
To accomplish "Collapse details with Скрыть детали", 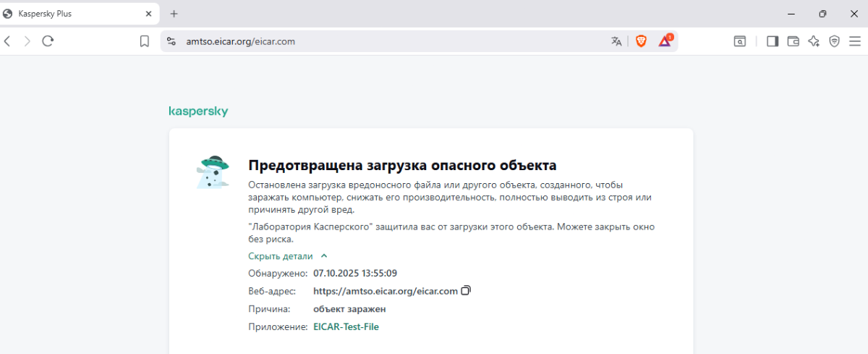I will tap(288, 256).
